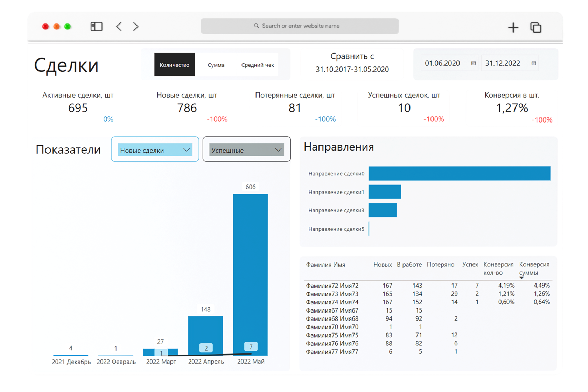Sort table by Потеряно column header
The image size is (588, 392).
pos(440,265)
